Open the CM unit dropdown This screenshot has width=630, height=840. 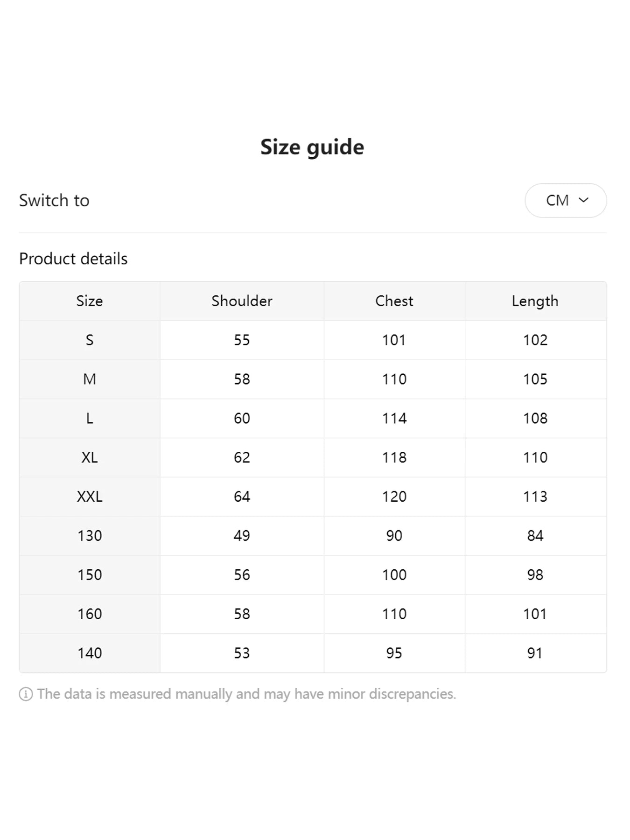click(x=565, y=200)
